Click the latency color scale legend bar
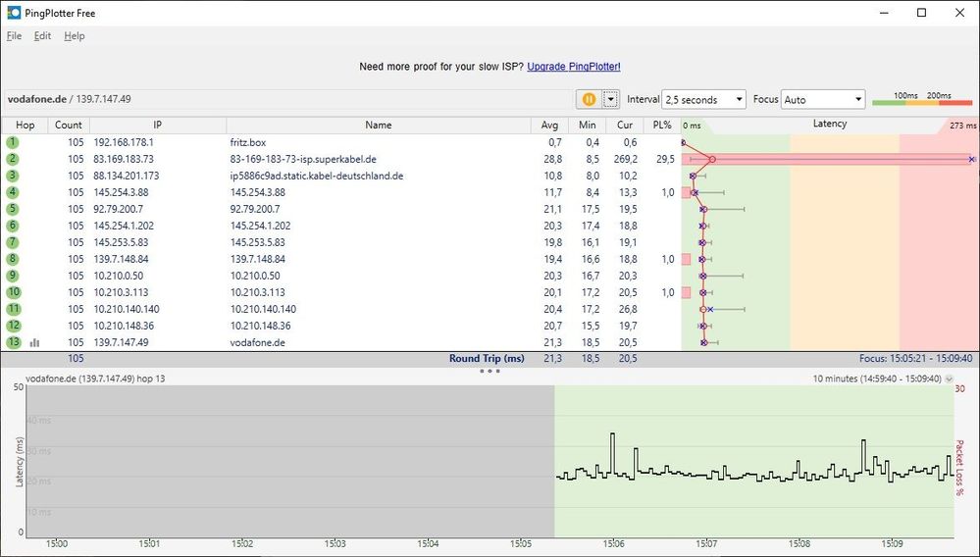The height and width of the screenshot is (557, 980). pos(922,102)
